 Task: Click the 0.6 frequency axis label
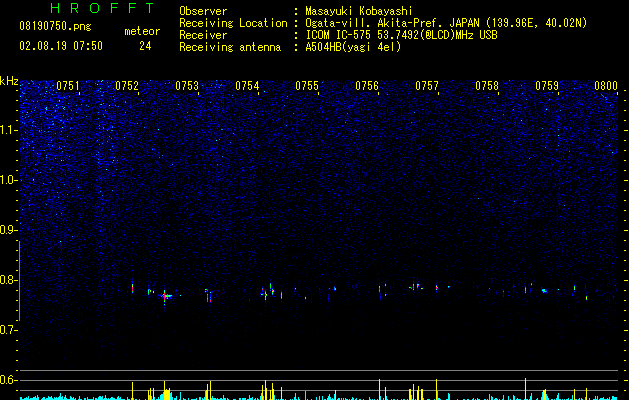(8, 380)
